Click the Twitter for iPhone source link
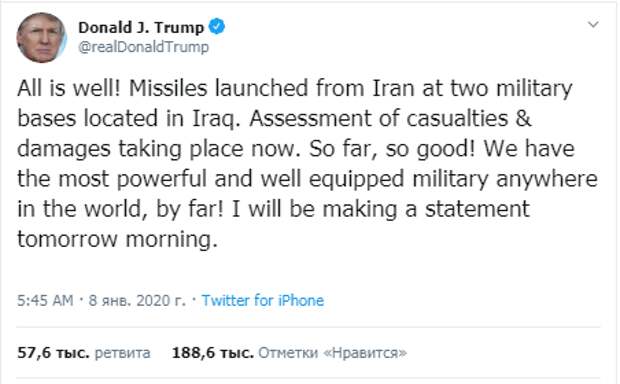The width and height of the screenshot is (620, 384). coord(263,301)
